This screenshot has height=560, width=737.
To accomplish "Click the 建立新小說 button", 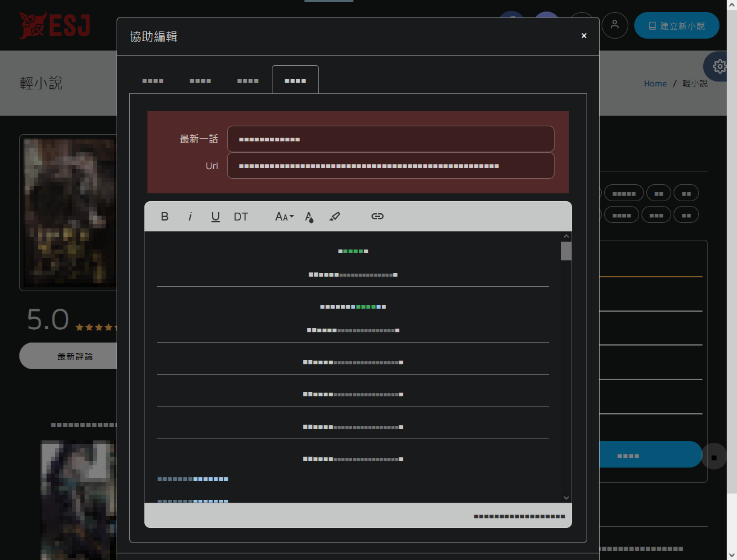I will (677, 26).
